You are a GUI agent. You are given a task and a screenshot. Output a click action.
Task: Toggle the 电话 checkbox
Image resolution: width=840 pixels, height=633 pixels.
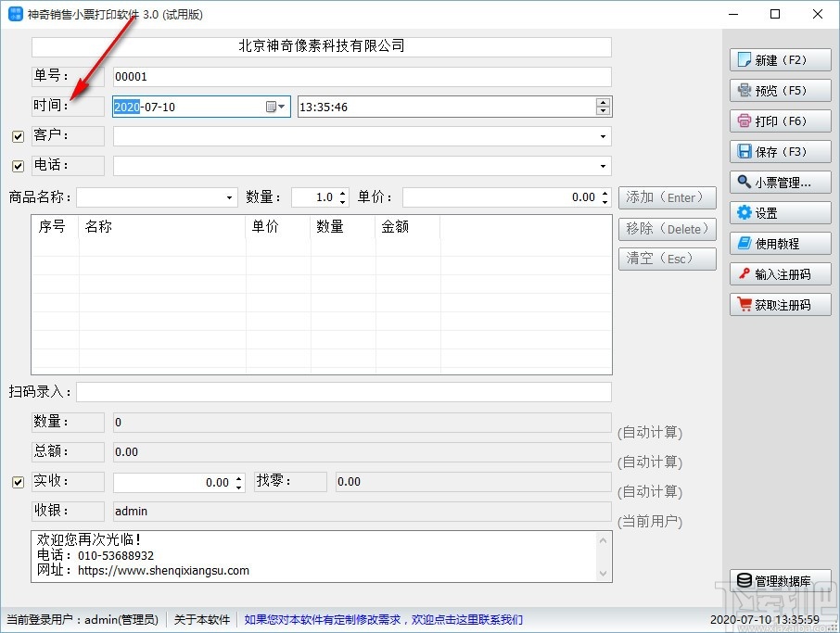click(x=18, y=166)
